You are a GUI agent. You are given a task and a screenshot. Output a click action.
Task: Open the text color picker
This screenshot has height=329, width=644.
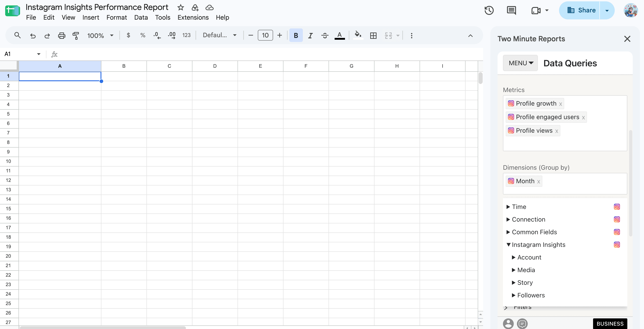pos(340,35)
